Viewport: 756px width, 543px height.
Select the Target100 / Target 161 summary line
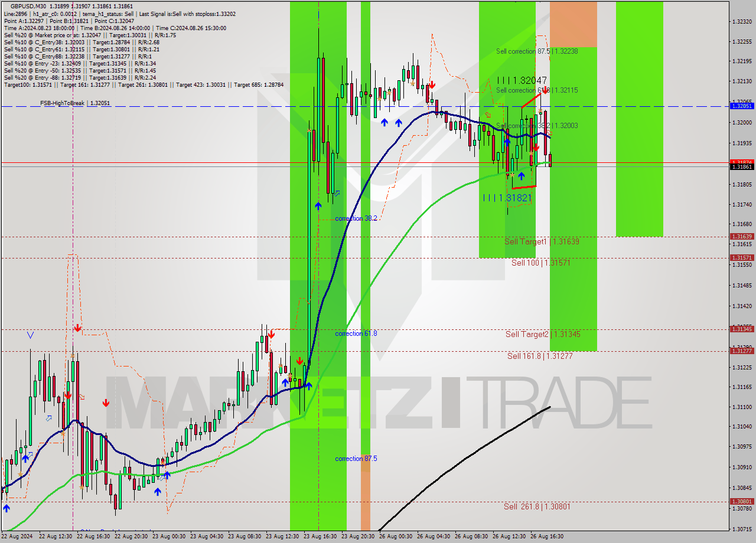tap(144, 84)
